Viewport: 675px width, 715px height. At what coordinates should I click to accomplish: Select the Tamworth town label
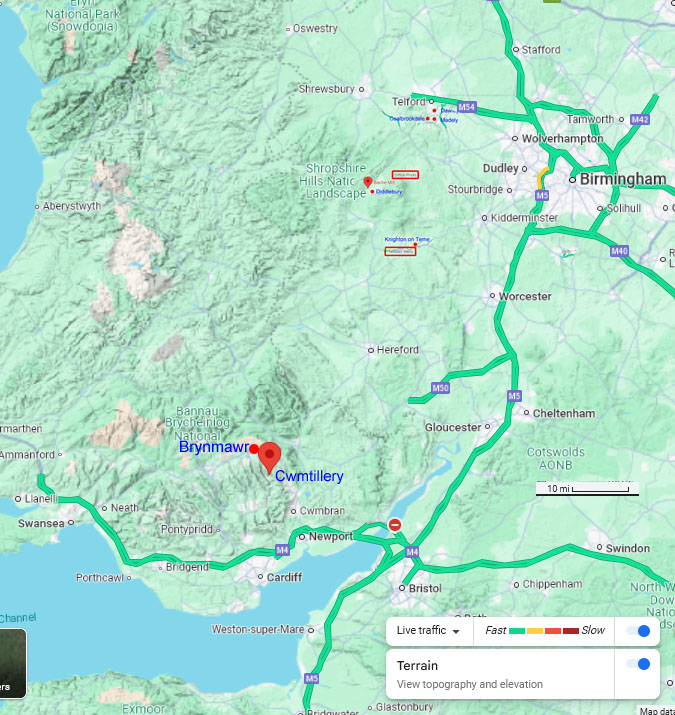[590, 119]
